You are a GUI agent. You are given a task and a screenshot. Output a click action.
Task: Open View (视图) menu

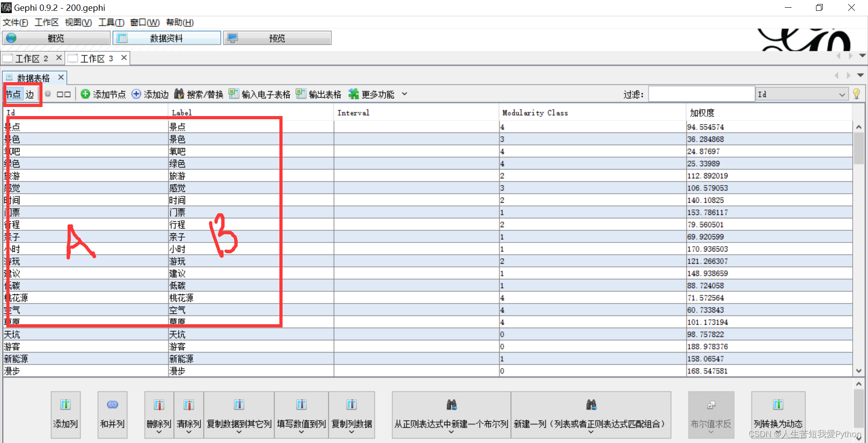(x=78, y=23)
